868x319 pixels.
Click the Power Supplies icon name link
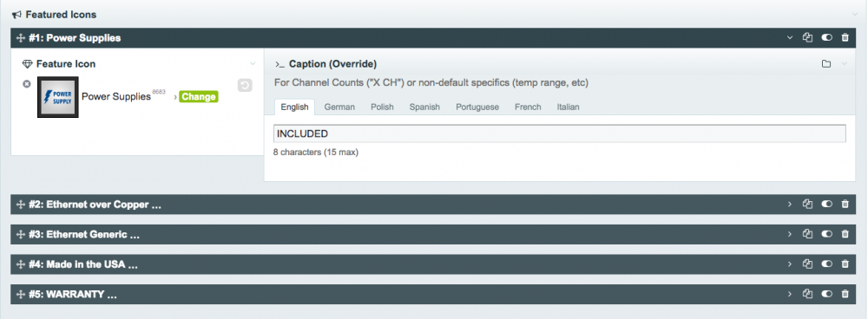click(116, 97)
